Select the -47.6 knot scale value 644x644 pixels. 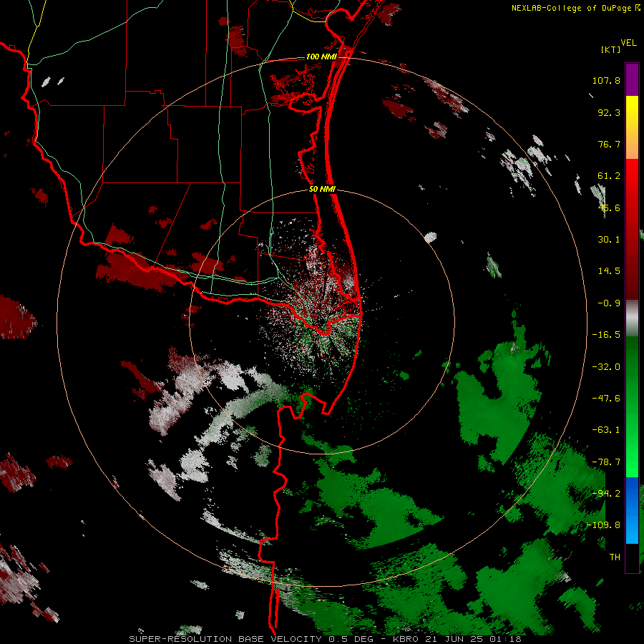606,399
